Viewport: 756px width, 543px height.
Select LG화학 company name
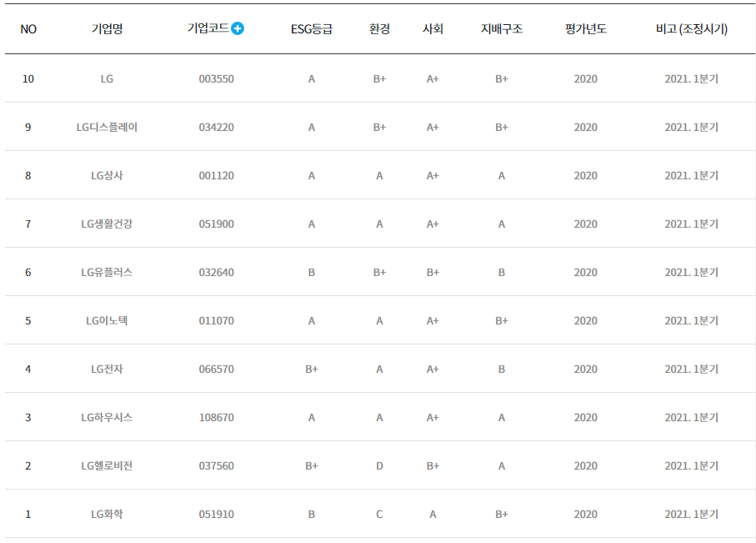[x=107, y=514]
